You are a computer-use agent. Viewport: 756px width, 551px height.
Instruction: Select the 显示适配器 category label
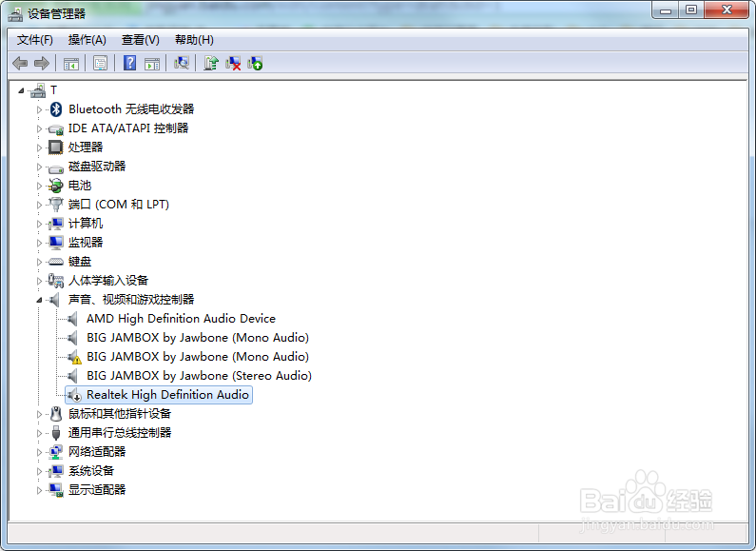97,490
